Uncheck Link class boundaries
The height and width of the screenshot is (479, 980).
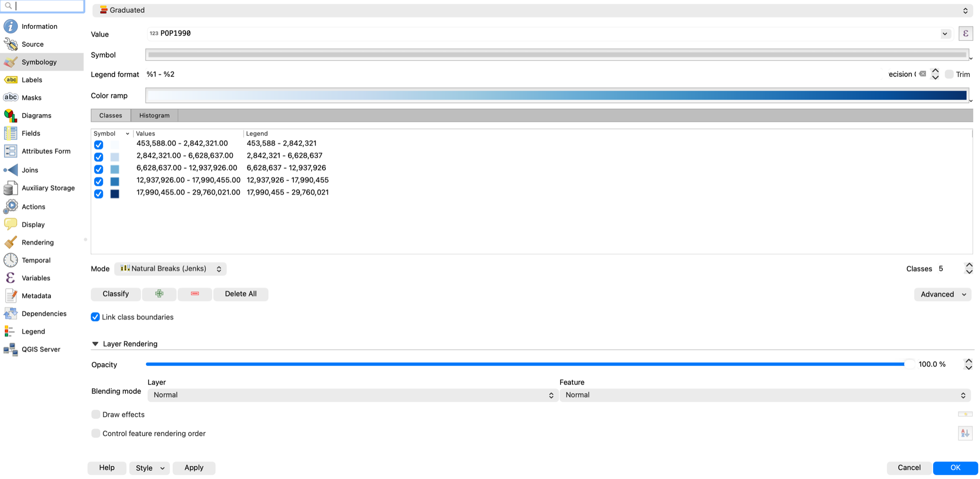(x=96, y=317)
